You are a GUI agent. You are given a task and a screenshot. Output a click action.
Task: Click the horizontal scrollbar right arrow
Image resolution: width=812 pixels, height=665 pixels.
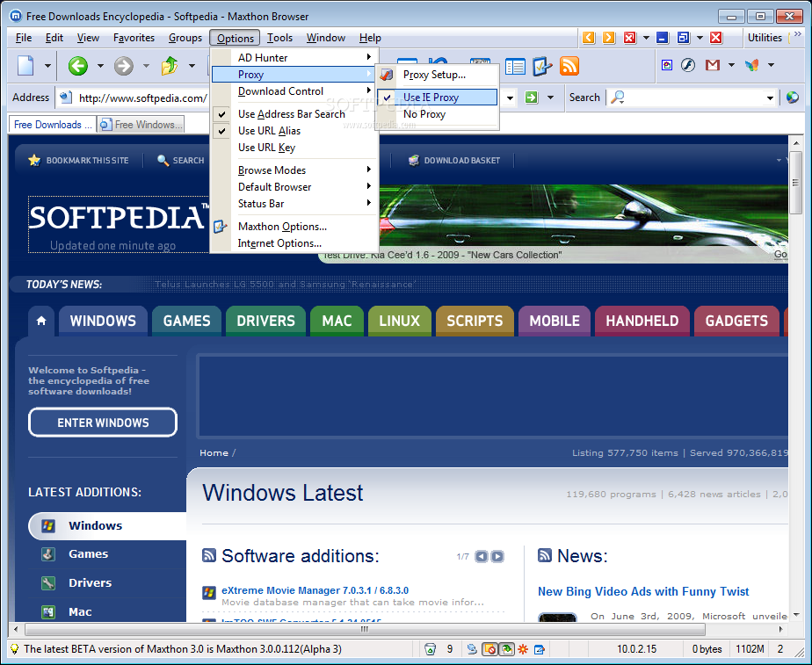(781, 629)
